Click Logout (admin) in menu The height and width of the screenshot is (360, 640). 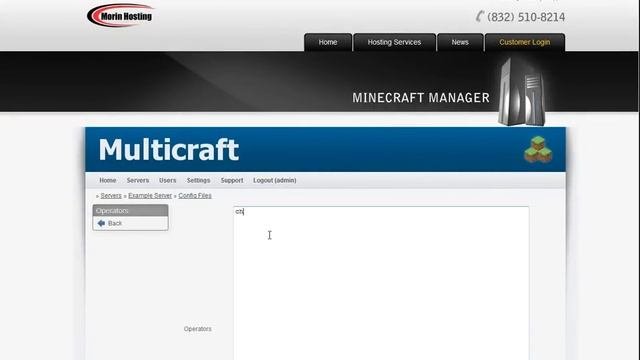(275, 180)
